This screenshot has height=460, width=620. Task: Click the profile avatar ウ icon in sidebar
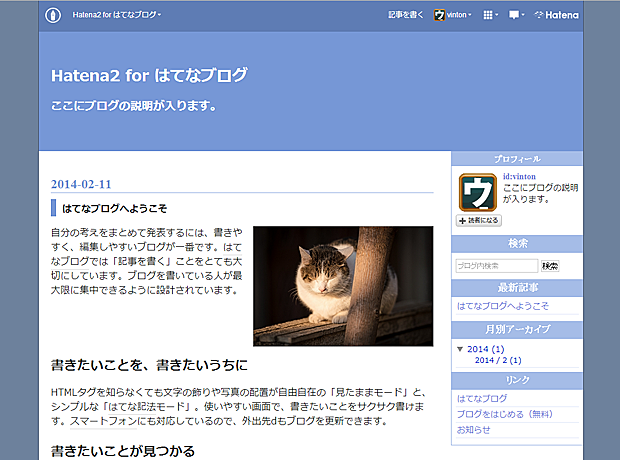point(478,193)
